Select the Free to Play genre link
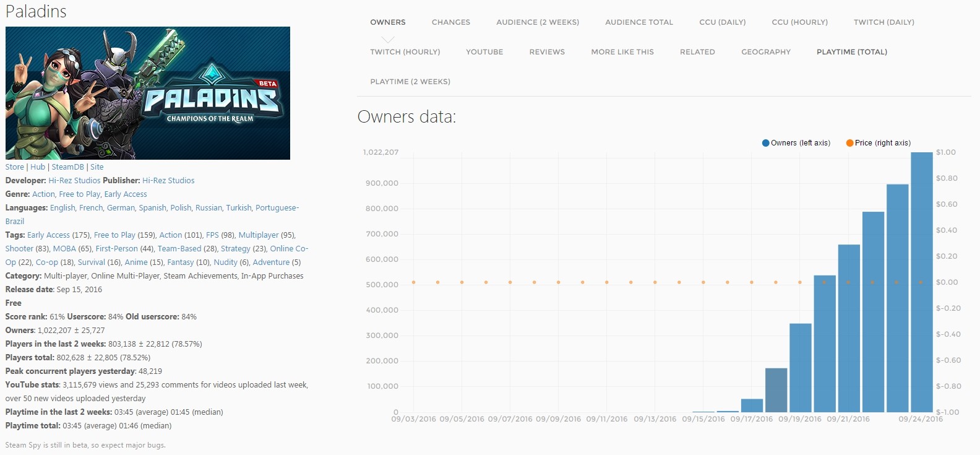Image resolution: width=980 pixels, height=455 pixels. (80, 194)
